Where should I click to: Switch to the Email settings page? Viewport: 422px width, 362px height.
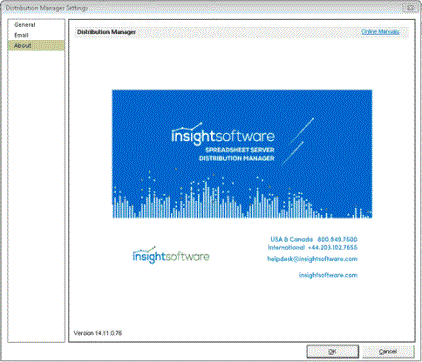tap(21, 35)
